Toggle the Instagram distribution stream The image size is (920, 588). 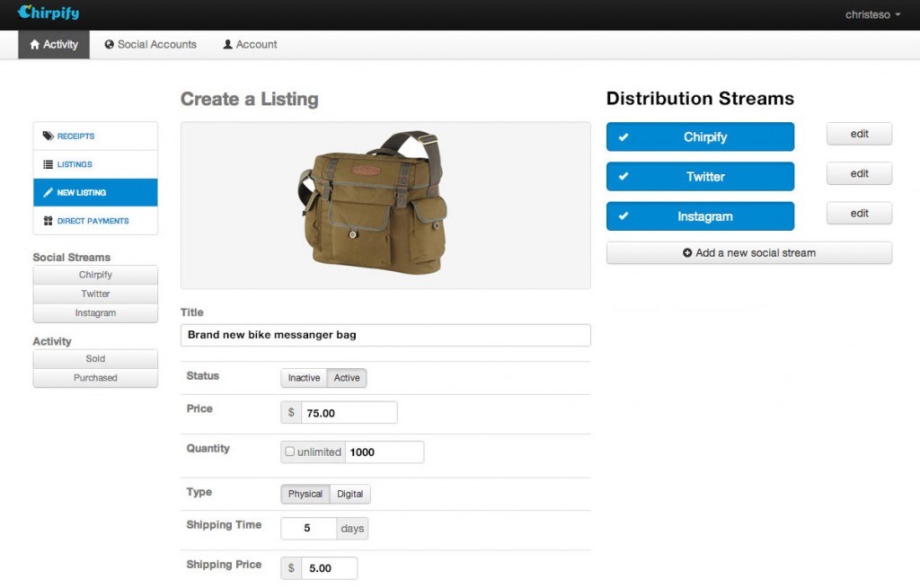[700, 216]
